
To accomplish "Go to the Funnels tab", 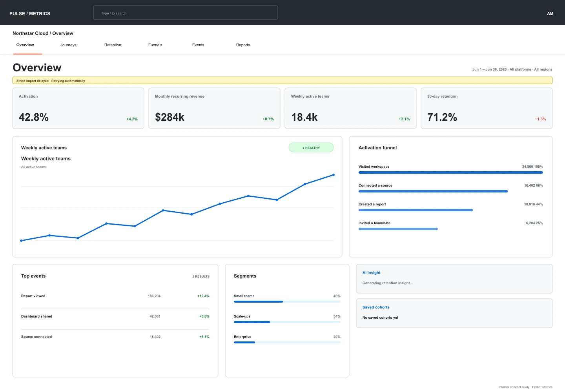I will (155, 45).
